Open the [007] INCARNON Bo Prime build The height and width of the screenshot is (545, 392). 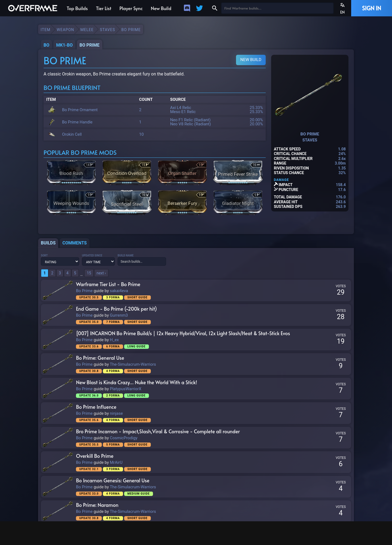(183, 333)
